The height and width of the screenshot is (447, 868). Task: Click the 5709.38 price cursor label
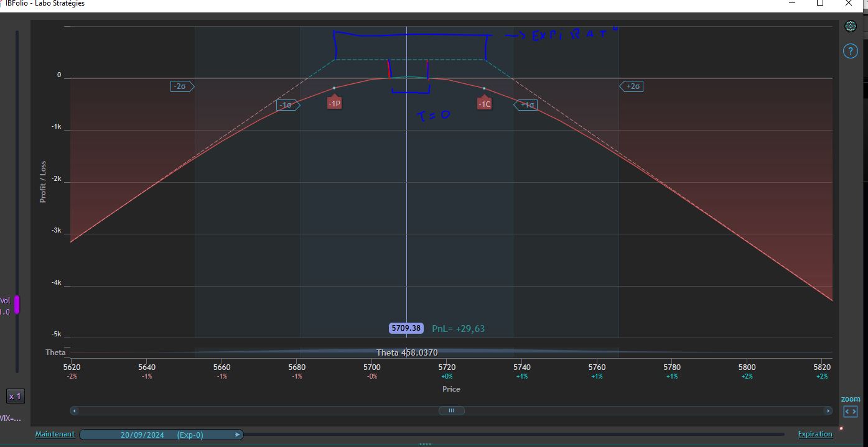(407, 328)
